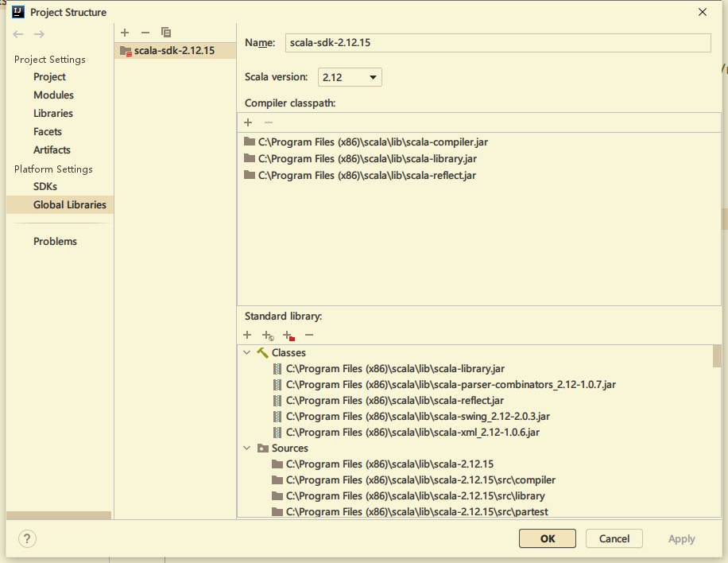Select scala-xml_2.12-1.0.6.jar entry
This screenshot has width=728, height=563.
pyautogui.click(x=412, y=433)
